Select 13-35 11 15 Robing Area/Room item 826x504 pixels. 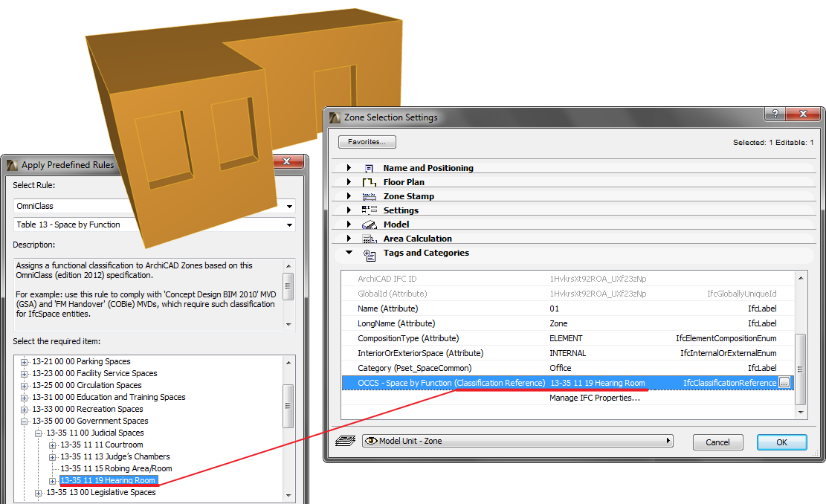[x=116, y=468]
